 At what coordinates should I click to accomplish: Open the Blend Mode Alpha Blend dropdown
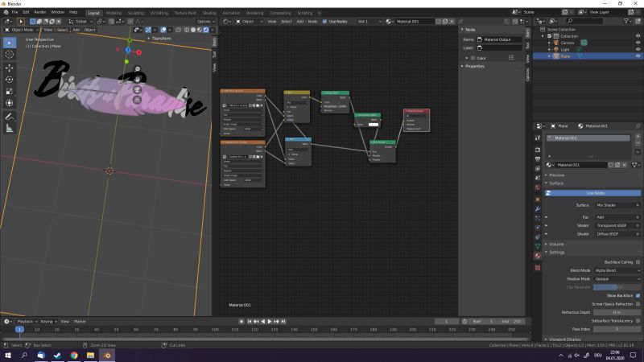[x=617, y=270]
